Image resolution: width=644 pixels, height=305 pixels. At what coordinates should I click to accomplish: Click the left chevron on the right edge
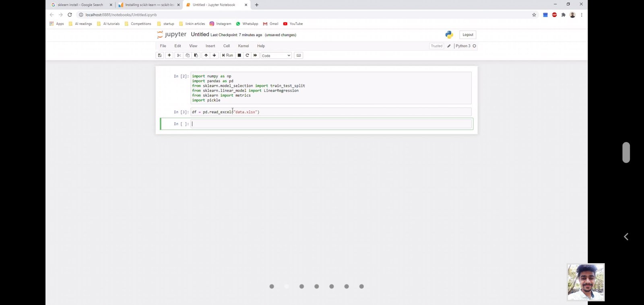pos(626,237)
